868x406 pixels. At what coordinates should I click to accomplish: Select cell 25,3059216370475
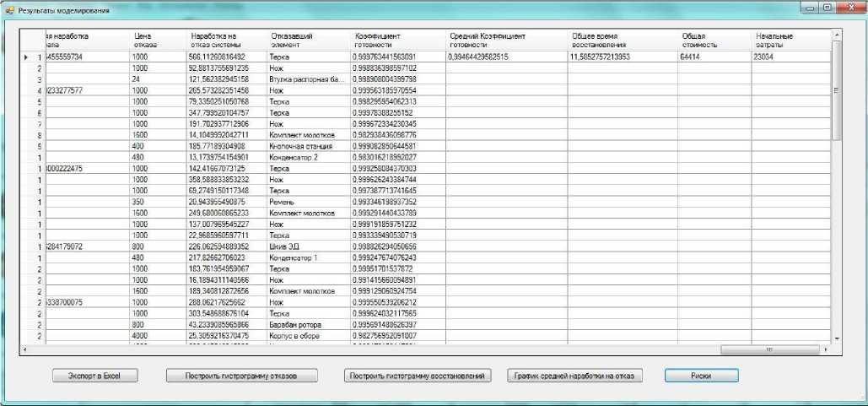click(226, 336)
